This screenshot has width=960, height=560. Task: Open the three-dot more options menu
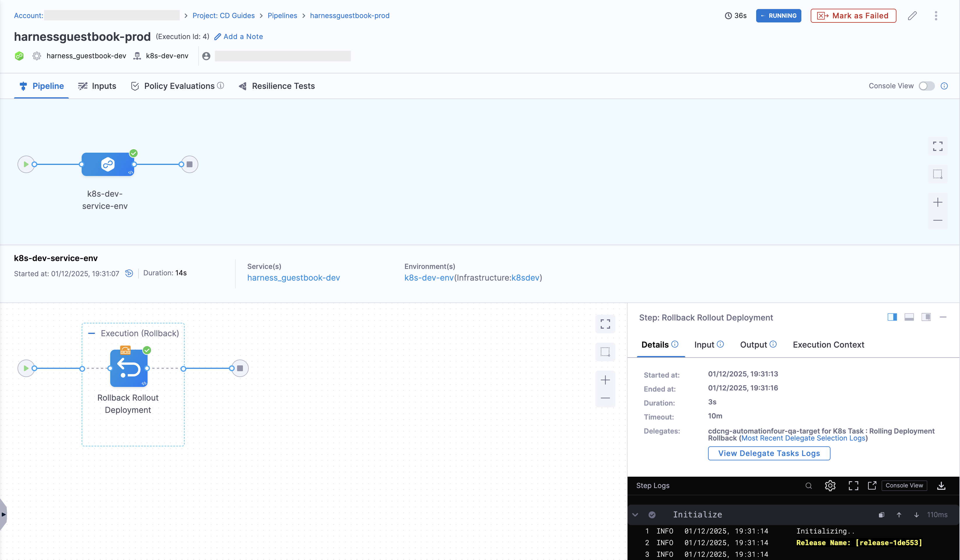click(936, 16)
